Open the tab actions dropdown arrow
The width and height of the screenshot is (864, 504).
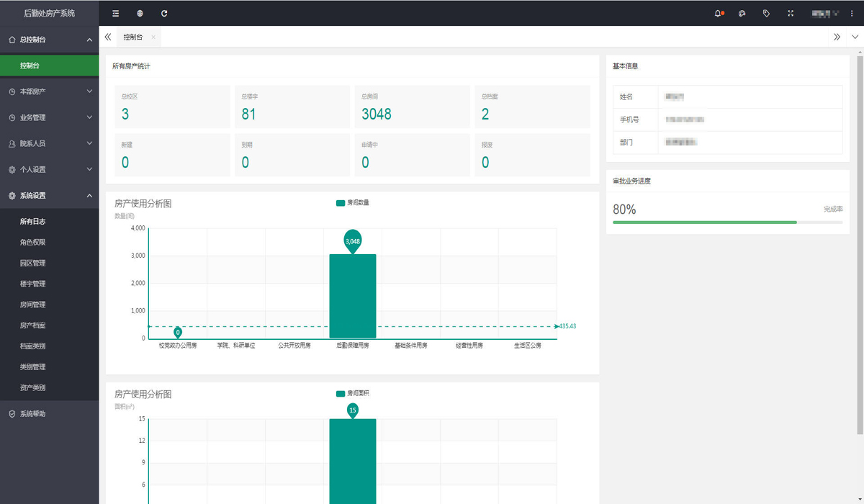coord(855,37)
